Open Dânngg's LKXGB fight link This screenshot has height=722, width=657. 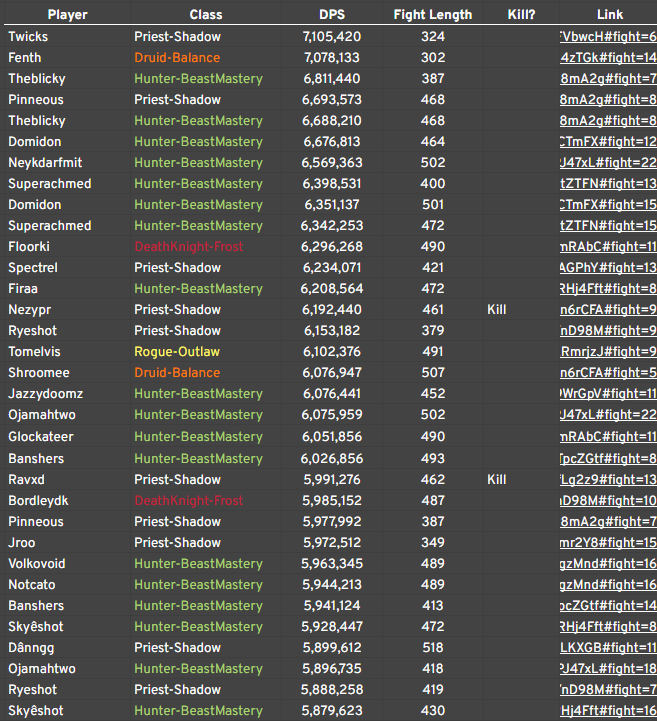coord(608,648)
